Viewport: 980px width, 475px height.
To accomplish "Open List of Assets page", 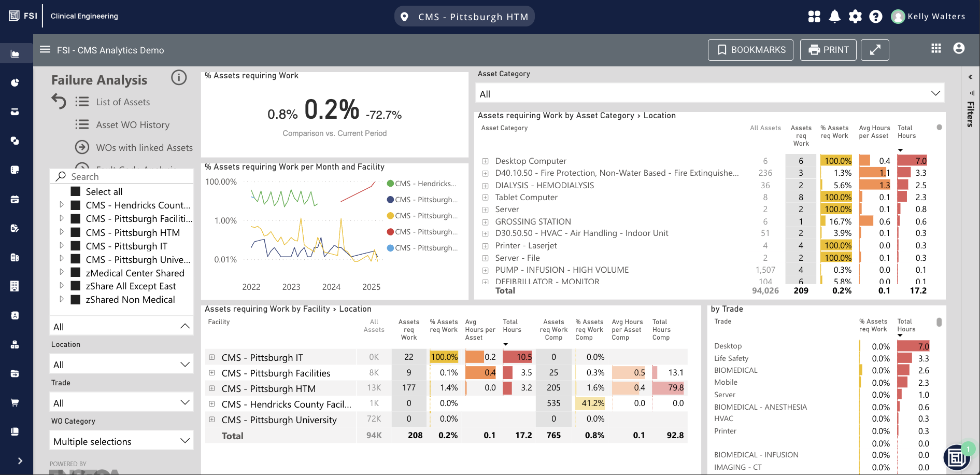I will 123,102.
